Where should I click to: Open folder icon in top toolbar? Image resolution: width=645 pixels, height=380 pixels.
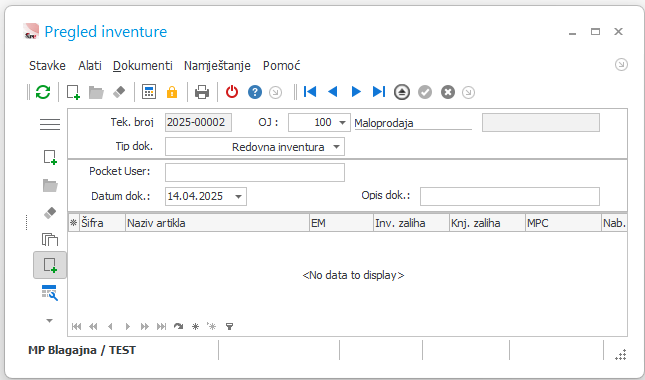pyautogui.click(x=96, y=93)
